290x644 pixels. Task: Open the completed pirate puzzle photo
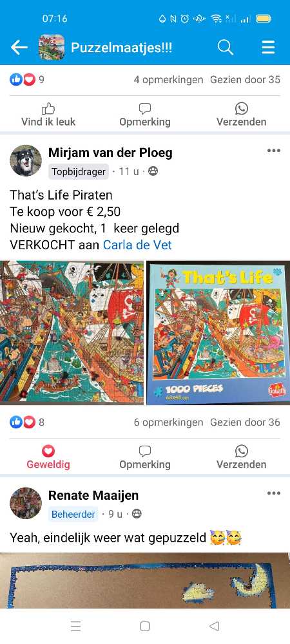(x=72, y=332)
